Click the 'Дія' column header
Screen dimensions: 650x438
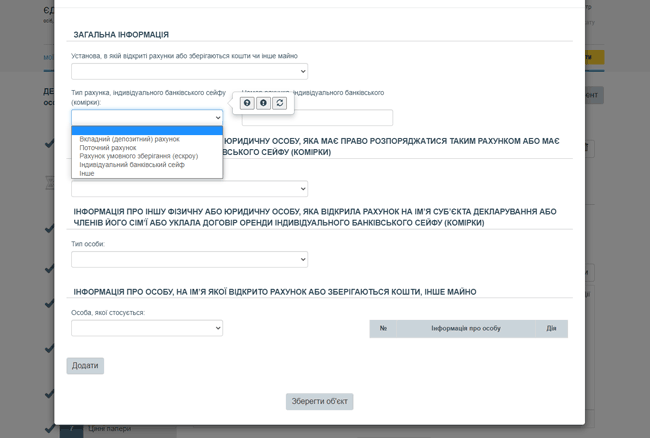551,328
